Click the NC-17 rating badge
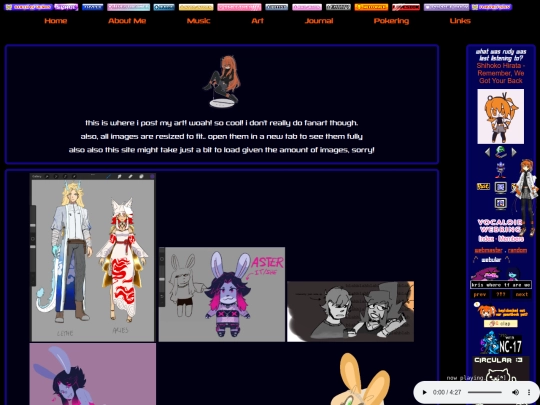 tap(510, 345)
